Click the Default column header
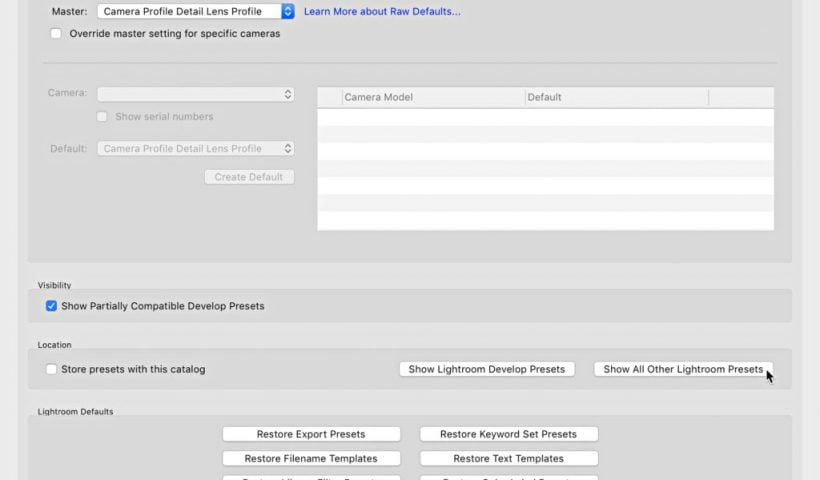Viewport: 820px width, 480px height. click(616, 97)
